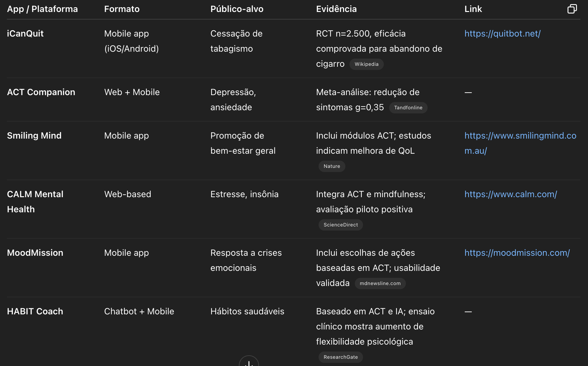Click the copy table icon

572,9
